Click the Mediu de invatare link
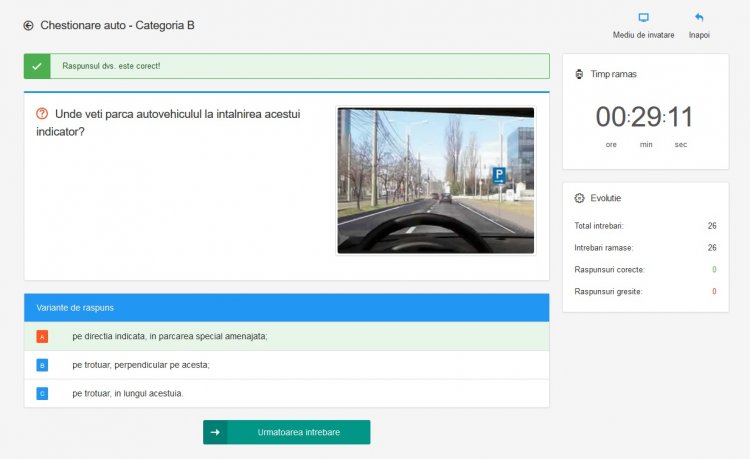Image resolution: width=750 pixels, height=459 pixels. 643,35
